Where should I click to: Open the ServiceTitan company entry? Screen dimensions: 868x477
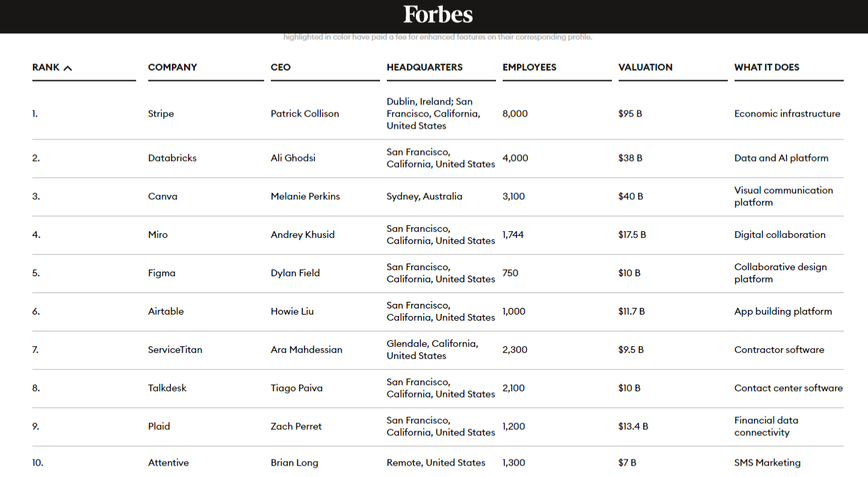click(x=175, y=350)
